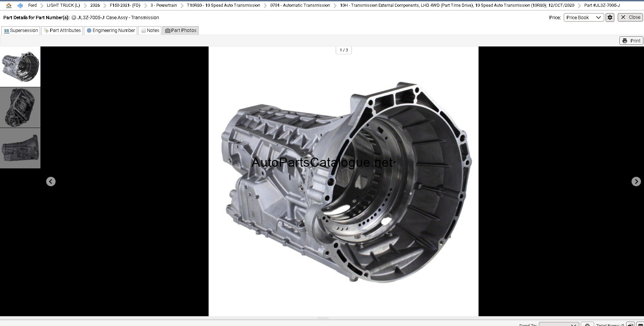This screenshot has height=326, width=644.
Task: Open 0701 - Automatic Transmission breadcrumb
Action: 300,5
